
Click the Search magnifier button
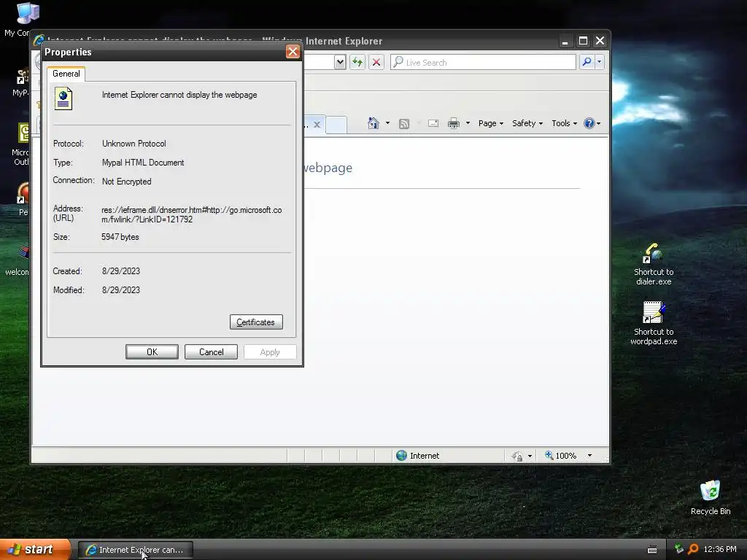(587, 61)
